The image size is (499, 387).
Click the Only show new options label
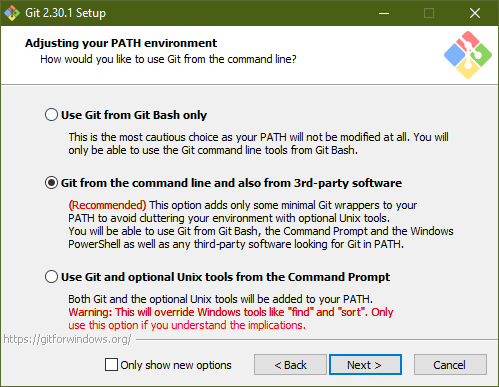176,365
